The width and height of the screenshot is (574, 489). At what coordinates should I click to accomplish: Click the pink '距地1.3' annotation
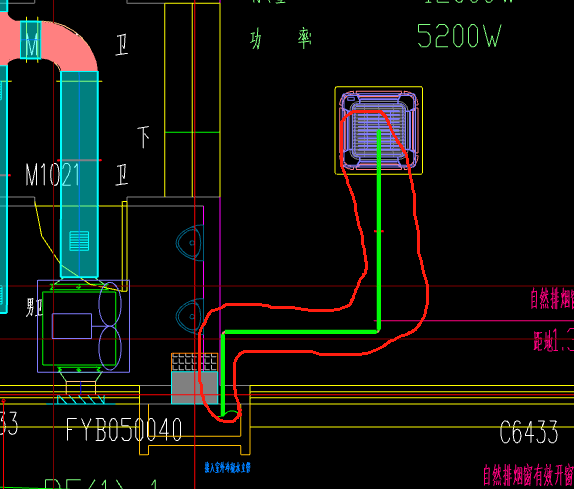[554, 340]
